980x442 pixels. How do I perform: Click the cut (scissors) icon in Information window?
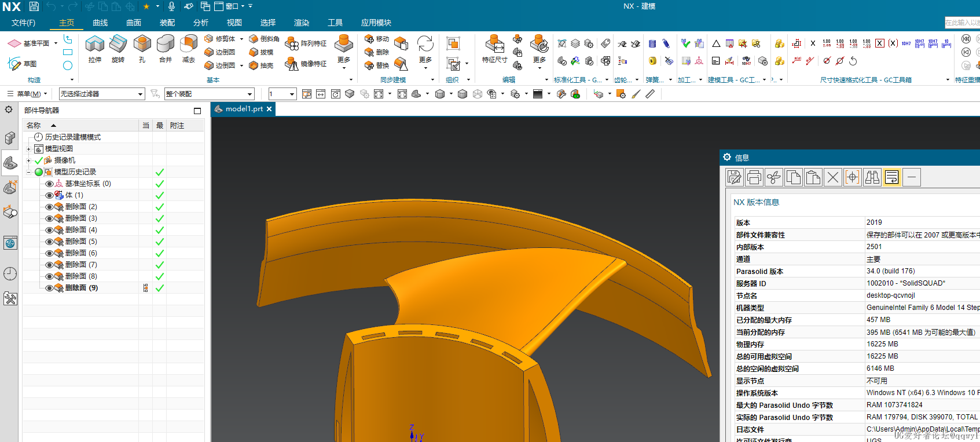click(x=774, y=177)
